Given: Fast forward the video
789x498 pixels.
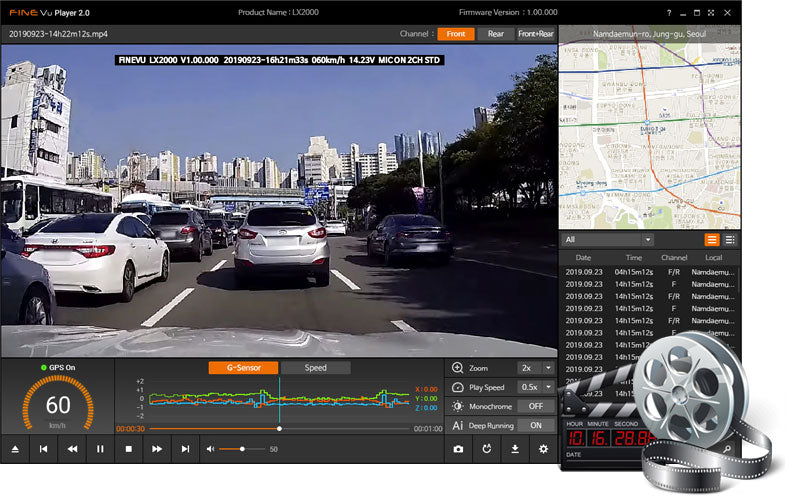Looking at the screenshot, I should coord(157,449).
